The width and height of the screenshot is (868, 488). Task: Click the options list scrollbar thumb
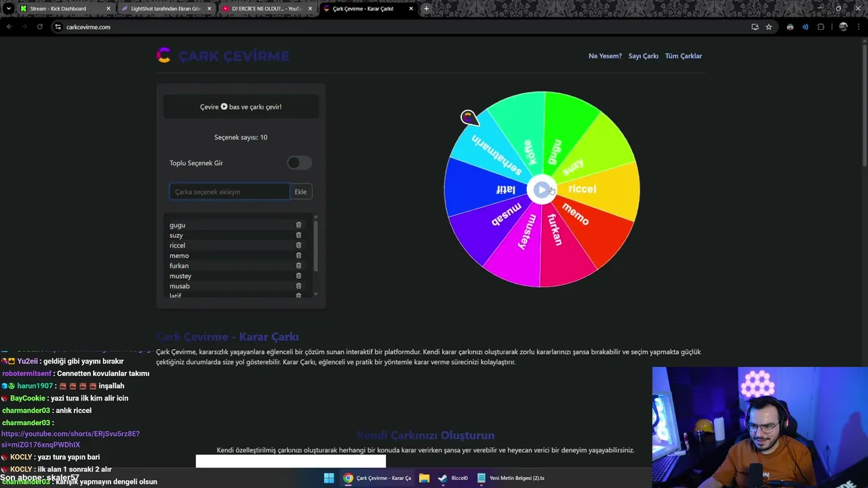pyautogui.click(x=315, y=246)
